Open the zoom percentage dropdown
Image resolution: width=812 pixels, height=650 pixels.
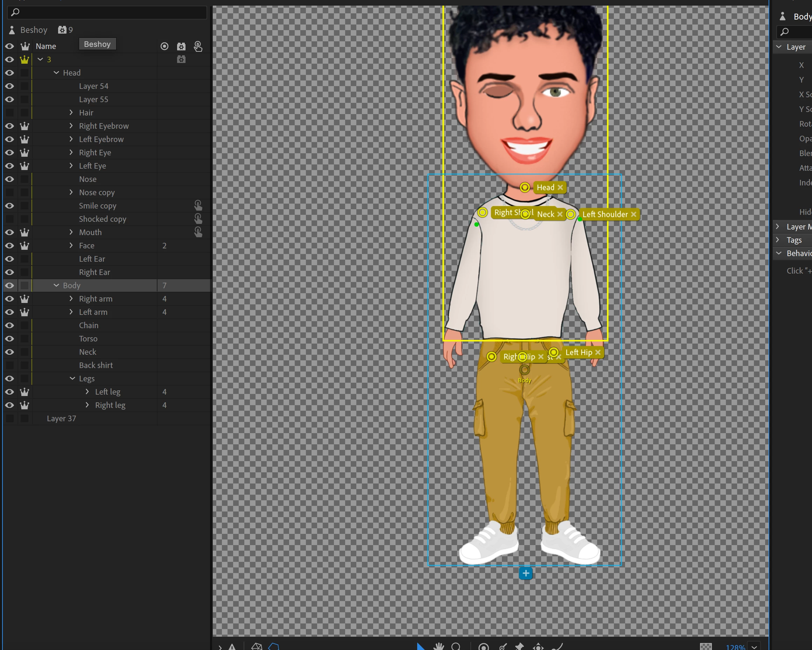(x=754, y=647)
